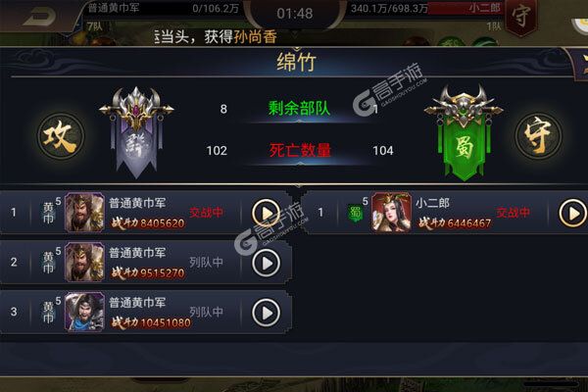Click 小二郎's red troop strength bar

465,8
